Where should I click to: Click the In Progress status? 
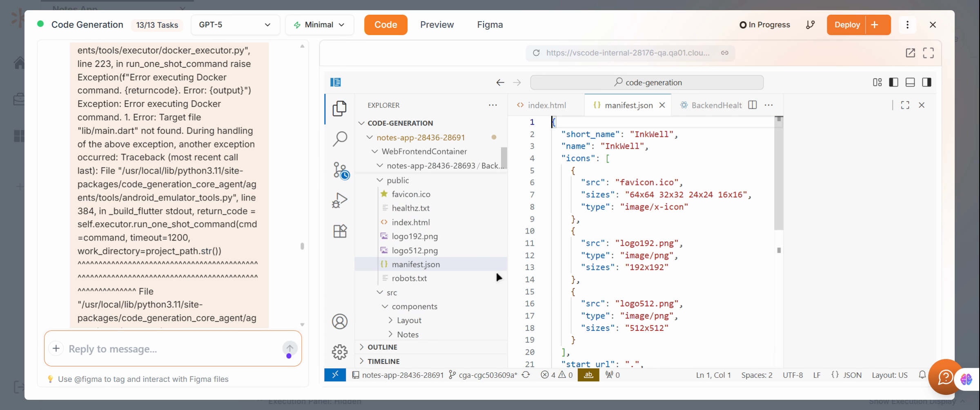[765, 25]
